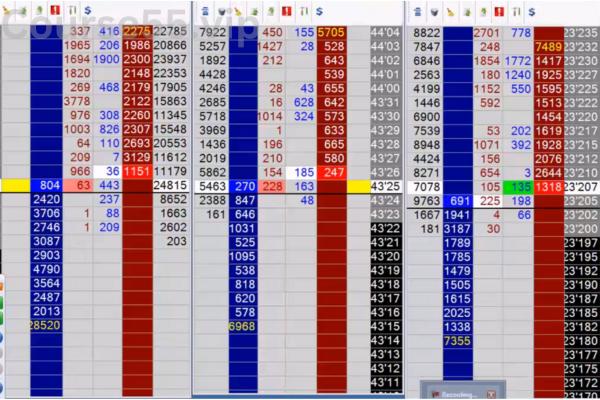
Task: Click the green highlighted trade cell 135
Action: (x=518, y=187)
